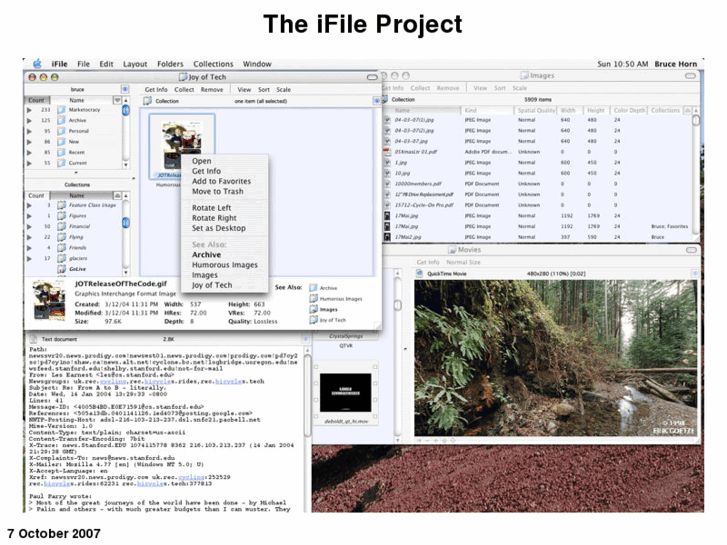Click the Joy of Tech title bar icon
Viewport: 727px width, 545px height.
(x=183, y=77)
